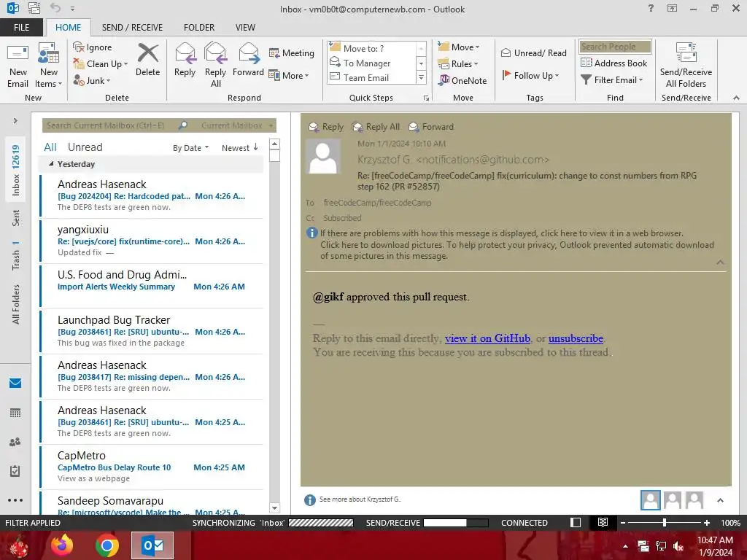
Task: Open Calendar view in navigation bar
Action: [15, 413]
